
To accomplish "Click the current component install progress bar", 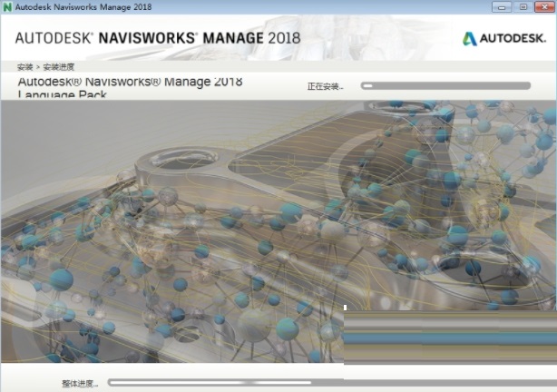I will pos(445,86).
